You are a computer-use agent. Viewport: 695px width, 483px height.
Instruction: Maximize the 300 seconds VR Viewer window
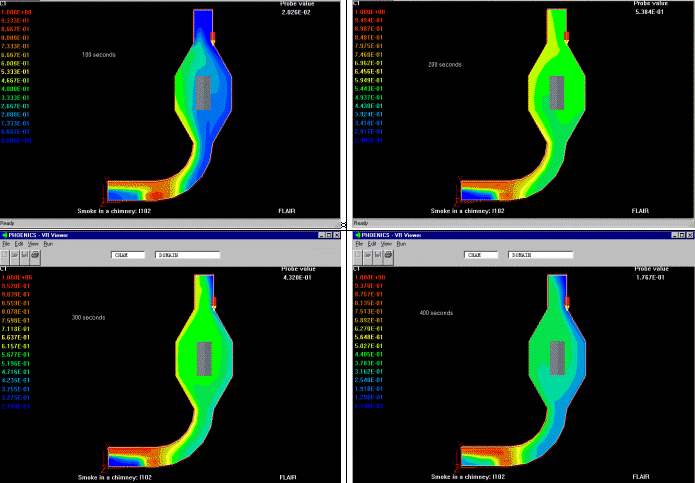pyautogui.click(x=329, y=234)
